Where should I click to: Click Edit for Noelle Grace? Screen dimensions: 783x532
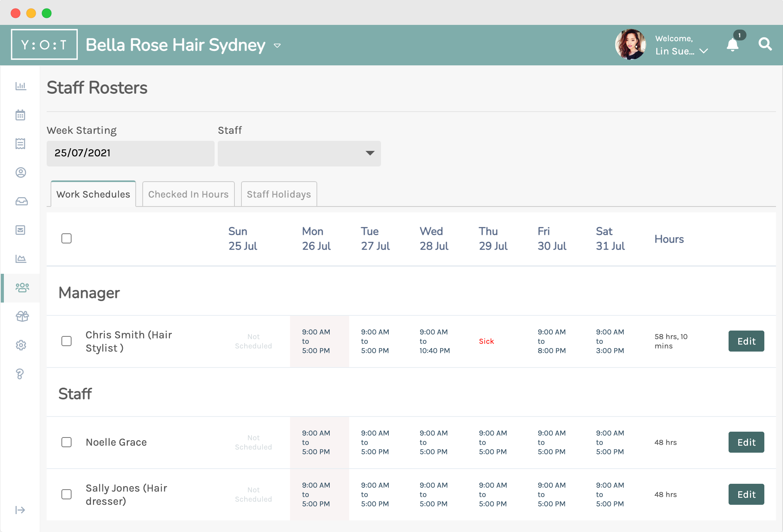(x=746, y=442)
